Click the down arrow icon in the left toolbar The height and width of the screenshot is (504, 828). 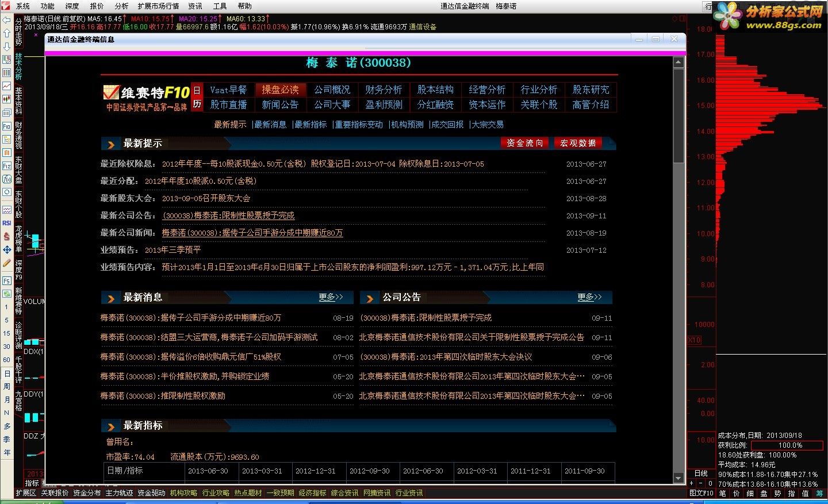(6, 46)
